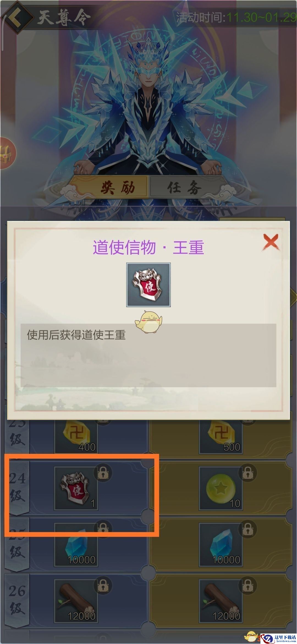Image resolution: width=297 pixels, height=644 pixels.
Task: Select the 26级 level label
Action: tap(17, 600)
